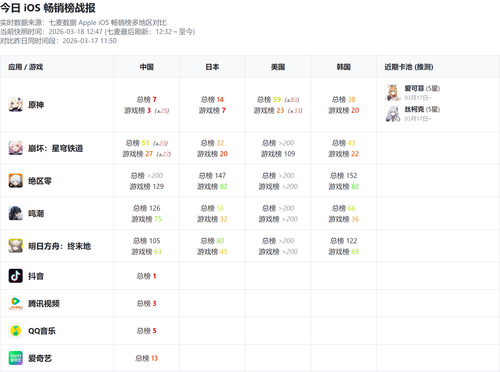Click 抖音 总榜 1 rank
500x372 pixels.
(147, 276)
